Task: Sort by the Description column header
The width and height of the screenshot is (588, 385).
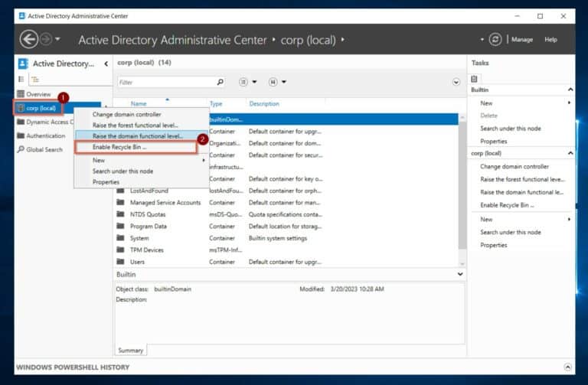Action: (264, 104)
